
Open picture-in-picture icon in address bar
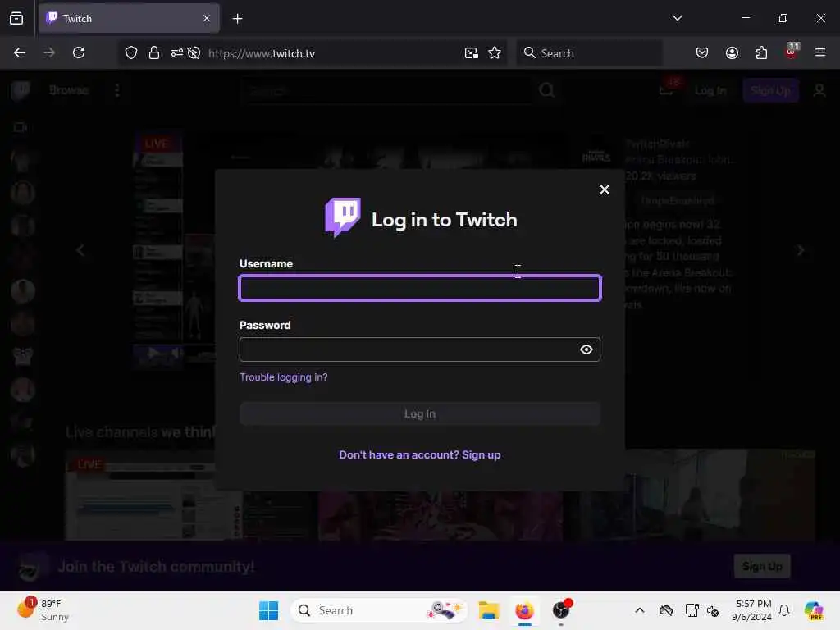pyautogui.click(x=472, y=53)
